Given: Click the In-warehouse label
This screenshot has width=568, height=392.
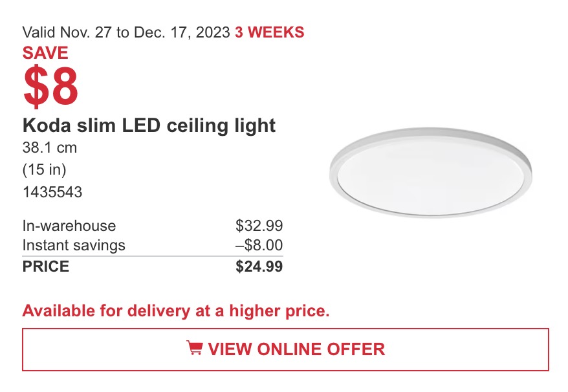Looking at the screenshot, I should click(x=69, y=226).
